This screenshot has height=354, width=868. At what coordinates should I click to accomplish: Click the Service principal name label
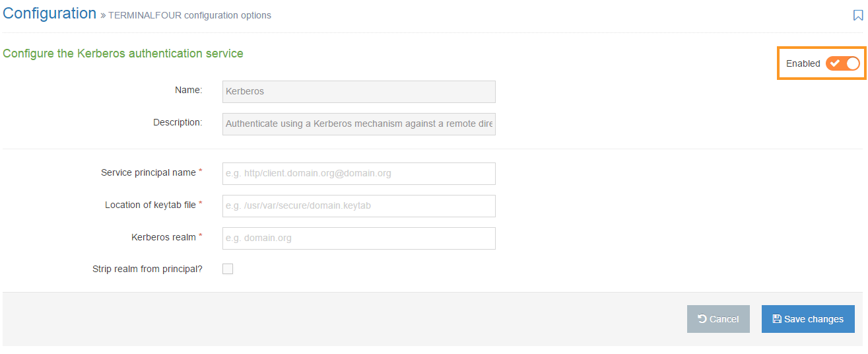pos(149,172)
